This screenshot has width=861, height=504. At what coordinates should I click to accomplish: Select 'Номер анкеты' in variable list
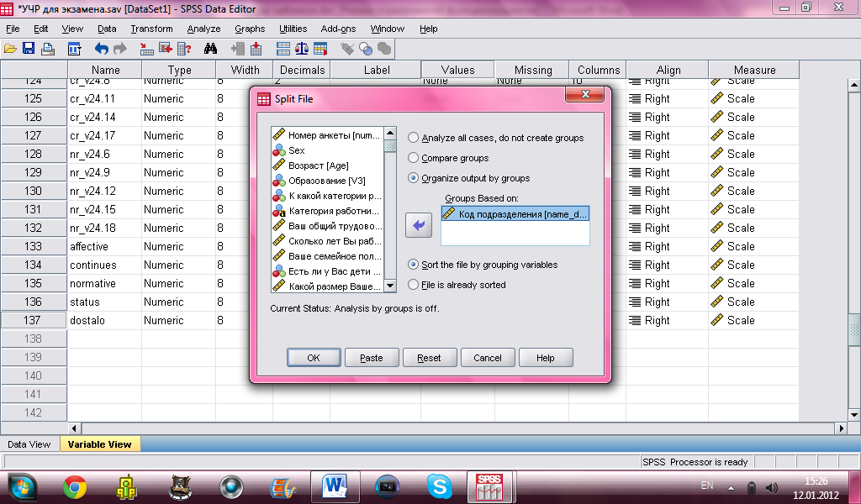327,135
